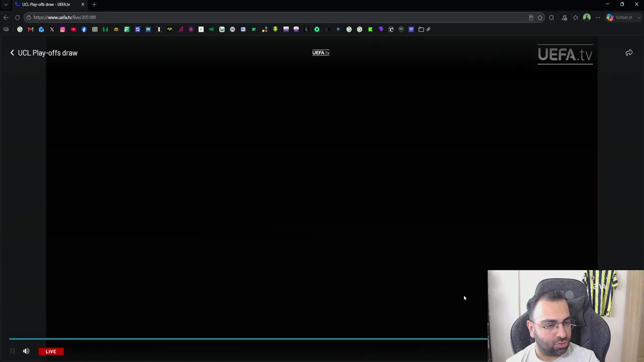
Task: Open the browser three-dots settings menu
Action: click(x=598, y=17)
